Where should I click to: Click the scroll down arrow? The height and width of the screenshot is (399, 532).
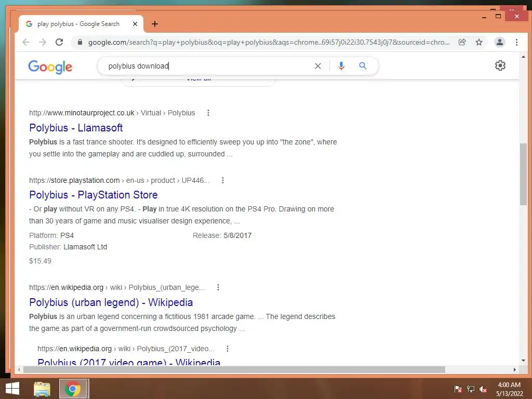point(523,361)
